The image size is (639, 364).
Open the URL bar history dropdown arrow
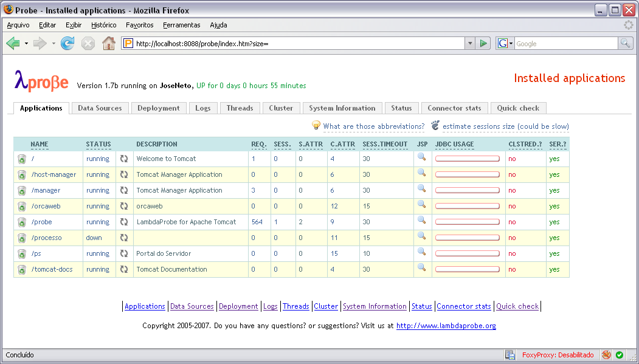point(469,43)
